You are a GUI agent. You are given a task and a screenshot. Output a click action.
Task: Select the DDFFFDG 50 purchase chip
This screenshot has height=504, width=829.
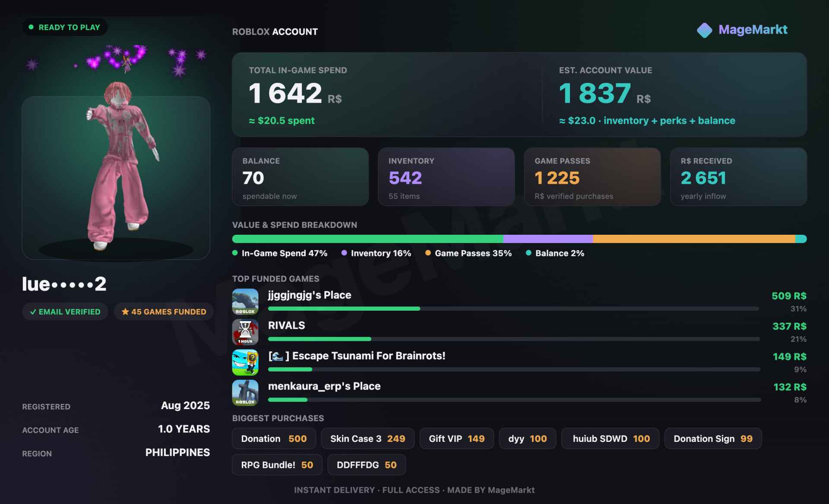(367, 465)
